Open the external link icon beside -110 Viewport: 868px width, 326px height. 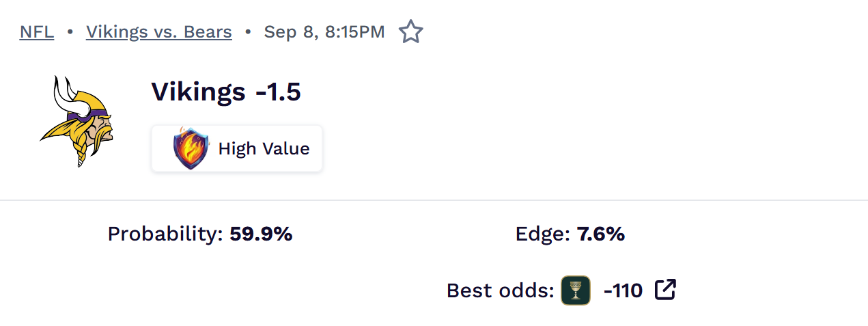[665, 290]
